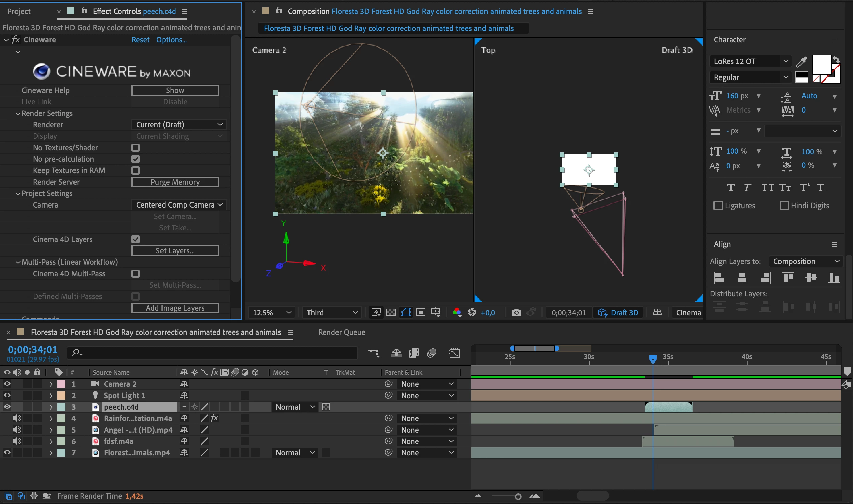Hide the Spot Light 1 layer
The image size is (853, 504).
pos(7,395)
